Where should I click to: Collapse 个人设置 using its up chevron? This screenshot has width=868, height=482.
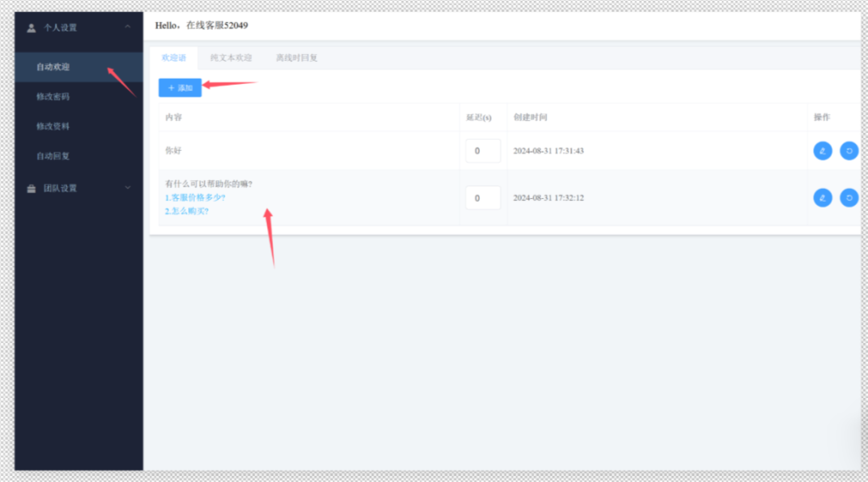click(x=127, y=28)
